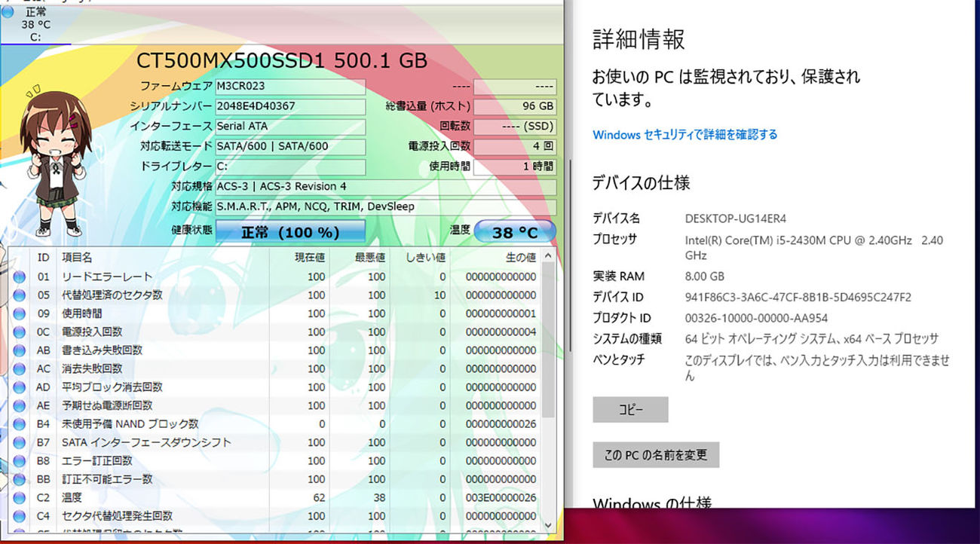Click the インターフェース Serial ATA field
Viewport: 980px width, 544px height.
pos(290,127)
